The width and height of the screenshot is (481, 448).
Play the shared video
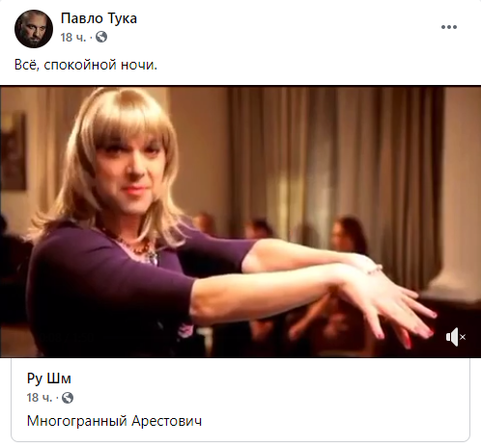pyautogui.click(x=240, y=222)
